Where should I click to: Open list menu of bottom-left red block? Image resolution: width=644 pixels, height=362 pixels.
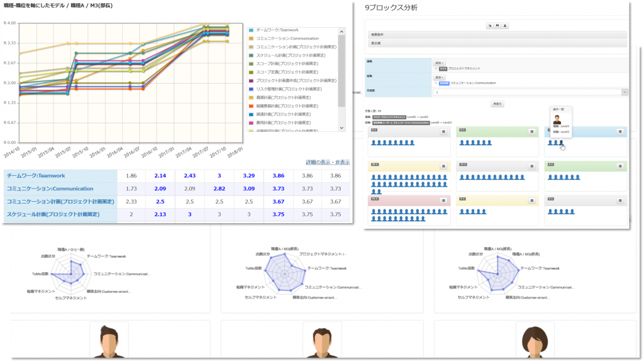tap(443, 200)
